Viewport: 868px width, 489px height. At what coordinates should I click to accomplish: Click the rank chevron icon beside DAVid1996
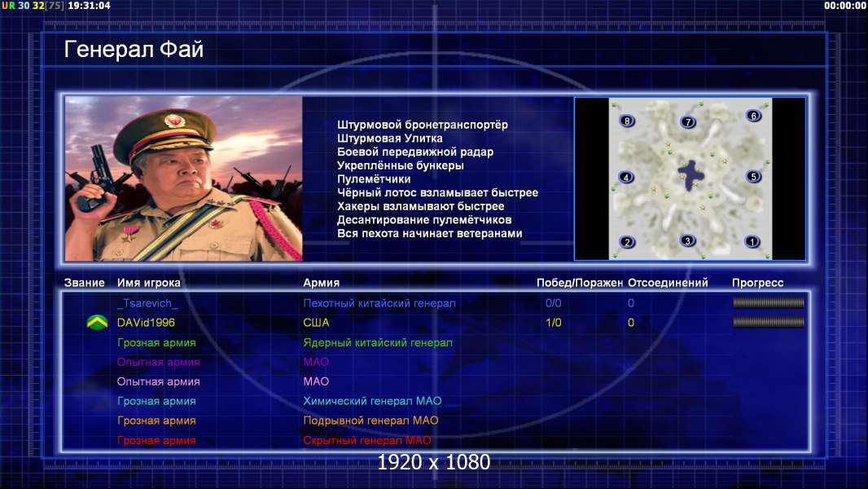click(x=98, y=322)
